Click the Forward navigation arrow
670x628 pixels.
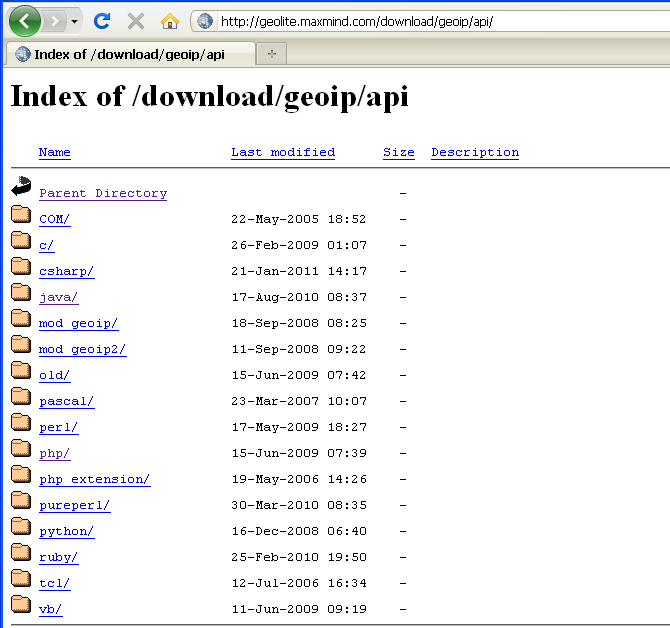55,21
